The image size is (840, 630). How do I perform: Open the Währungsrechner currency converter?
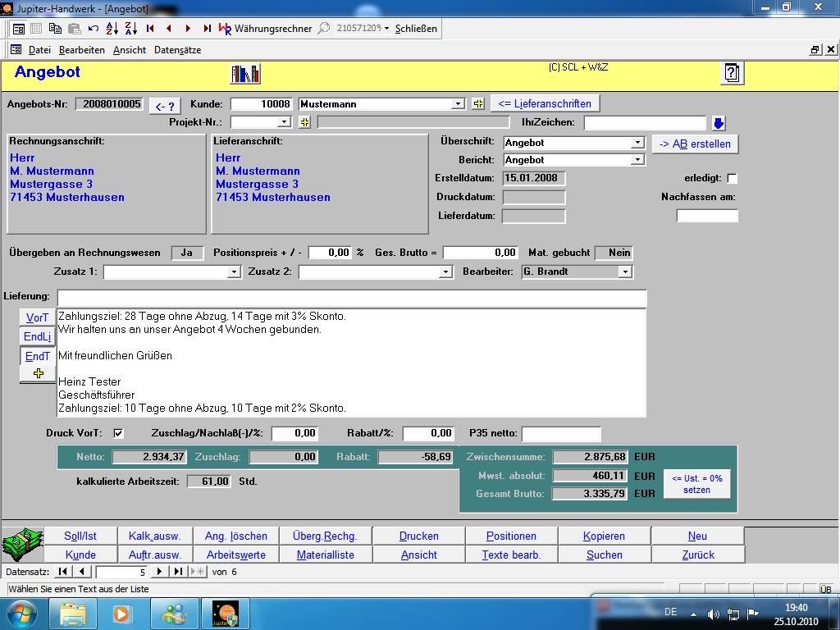[x=265, y=28]
